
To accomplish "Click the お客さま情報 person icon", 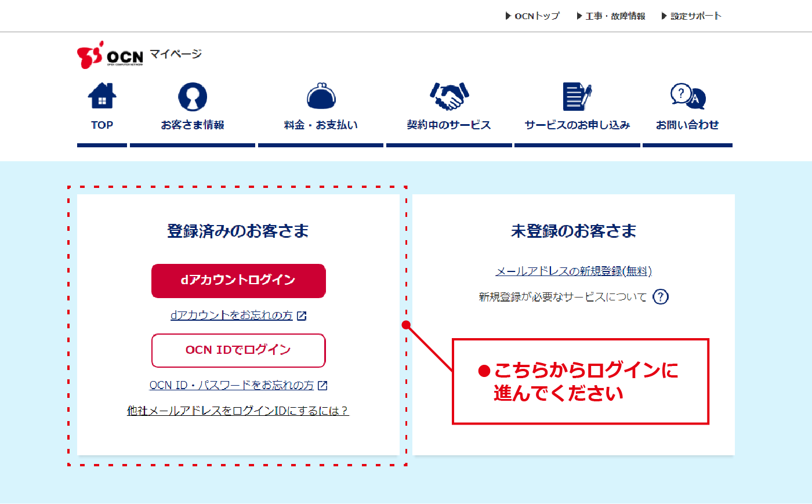I will (193, 96).
